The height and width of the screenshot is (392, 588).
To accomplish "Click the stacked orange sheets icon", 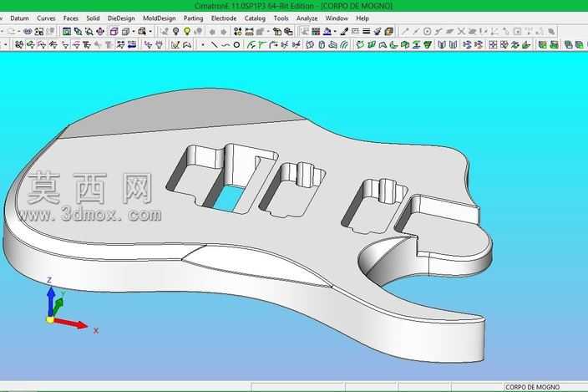I will point(389,32).
